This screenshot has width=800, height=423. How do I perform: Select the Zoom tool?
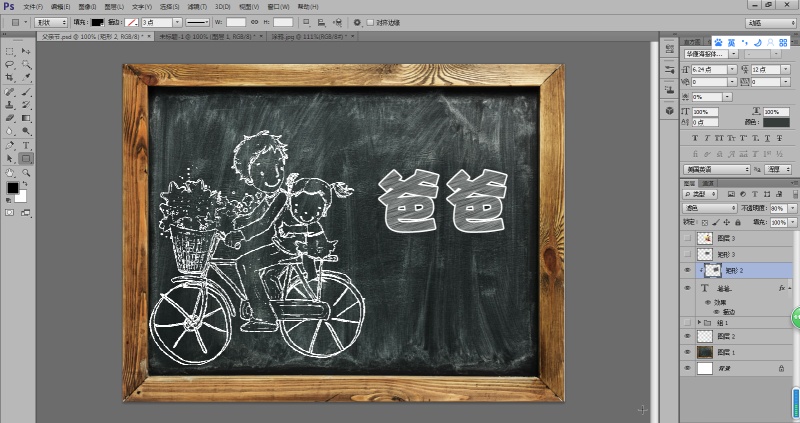26,173
